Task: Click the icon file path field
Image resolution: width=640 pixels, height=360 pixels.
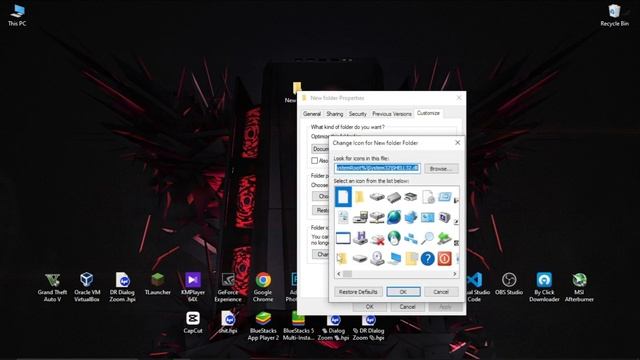Action: (x=377, y=168)
